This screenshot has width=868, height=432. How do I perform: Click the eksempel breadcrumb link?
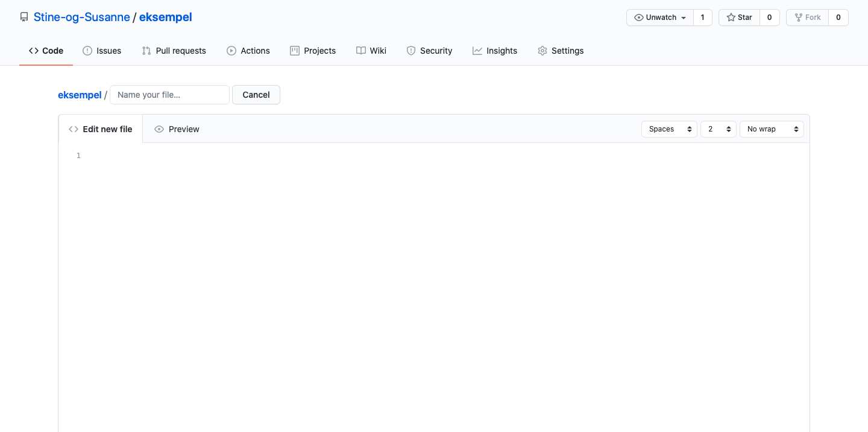coord(80,95)
